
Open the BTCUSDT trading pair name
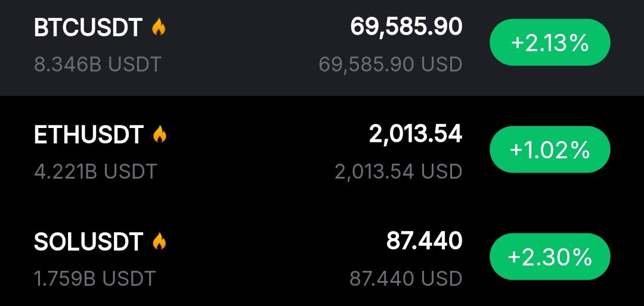click(88, 28)
